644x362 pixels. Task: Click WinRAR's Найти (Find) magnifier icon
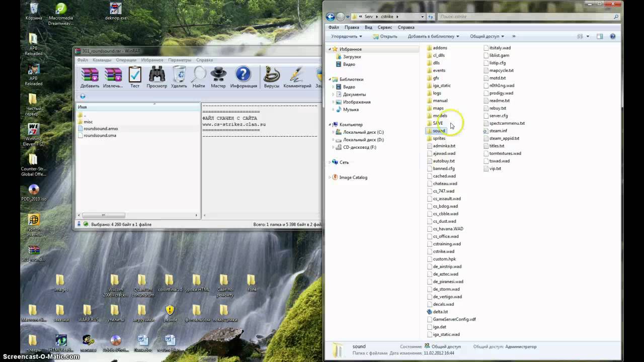[199, 77]
